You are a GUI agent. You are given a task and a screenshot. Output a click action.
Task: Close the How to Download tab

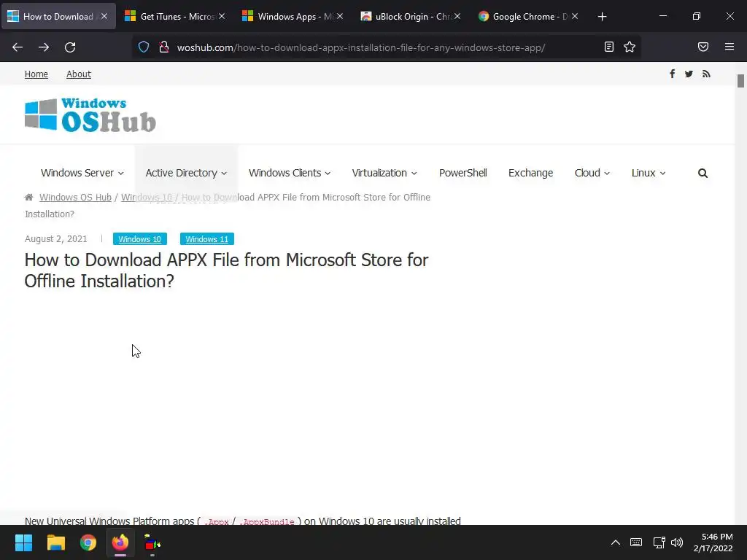click(x=104, y=16)
